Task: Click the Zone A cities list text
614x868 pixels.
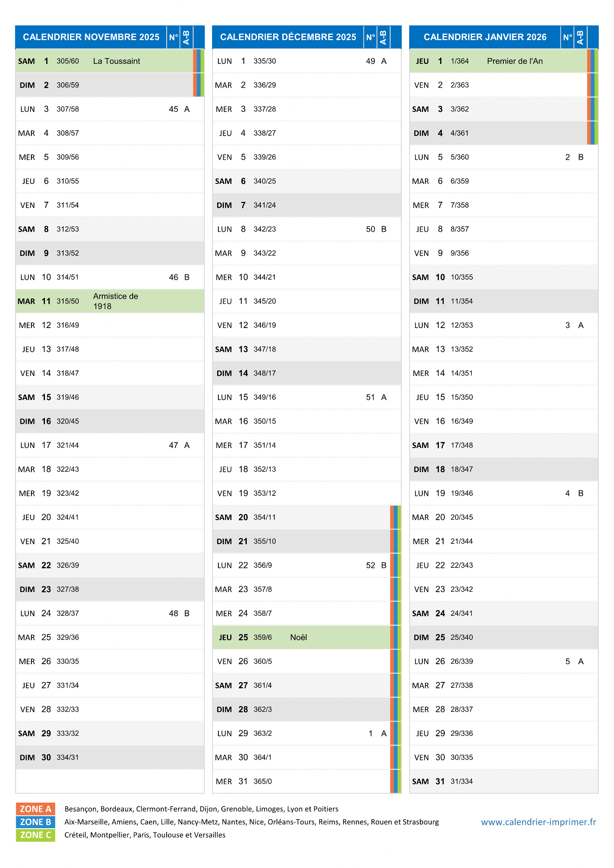Action: click(x=201, y=809)
